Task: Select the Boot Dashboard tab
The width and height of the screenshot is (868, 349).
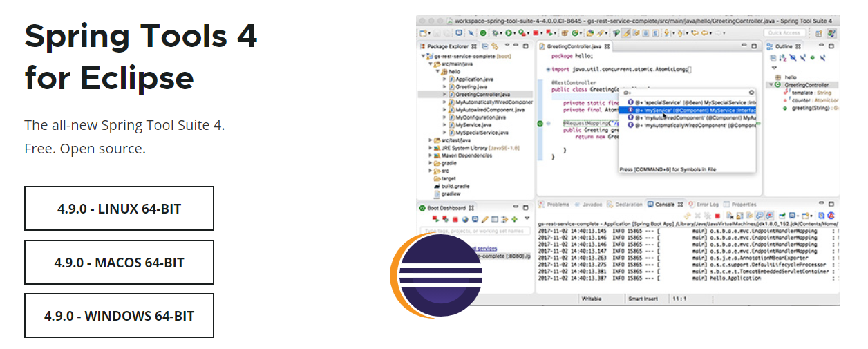Action: point(446,208)
